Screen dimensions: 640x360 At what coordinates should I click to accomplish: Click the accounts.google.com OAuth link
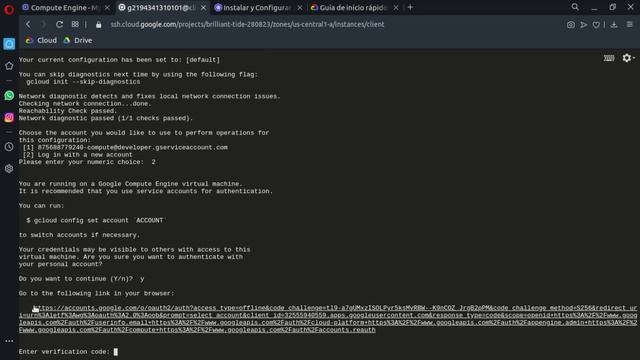328,319
